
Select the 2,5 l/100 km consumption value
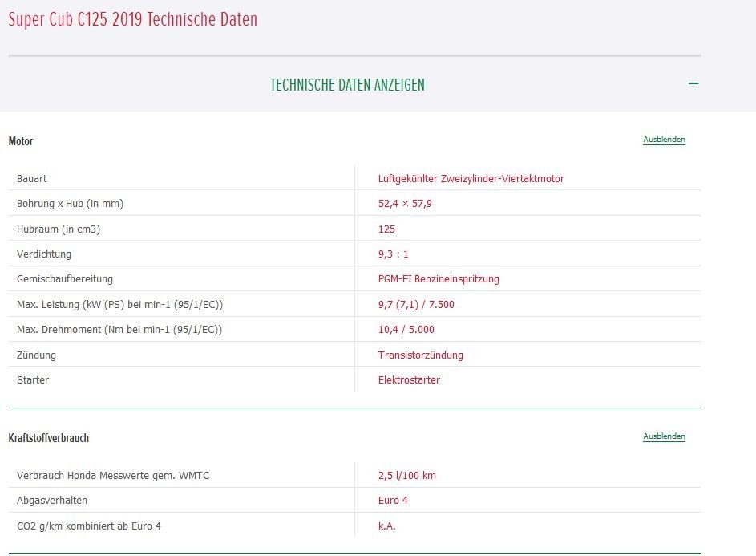(407, 475)
